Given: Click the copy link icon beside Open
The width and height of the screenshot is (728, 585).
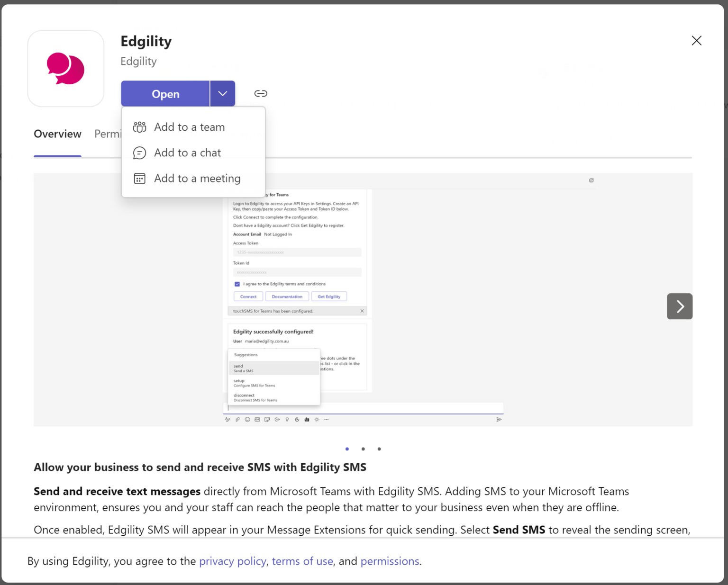Looking at the screenshot, I should pyautogui.click(x=260, y=93).
